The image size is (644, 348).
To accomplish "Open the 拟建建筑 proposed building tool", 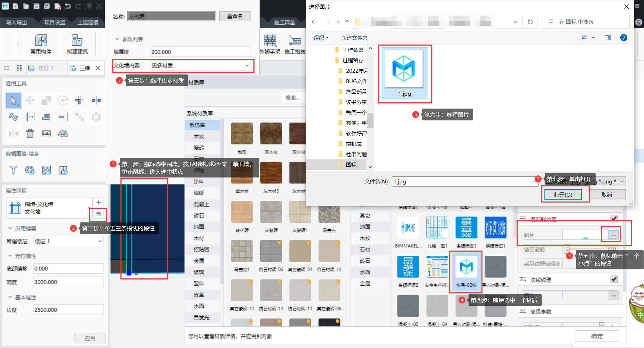I will pos(77,44).
